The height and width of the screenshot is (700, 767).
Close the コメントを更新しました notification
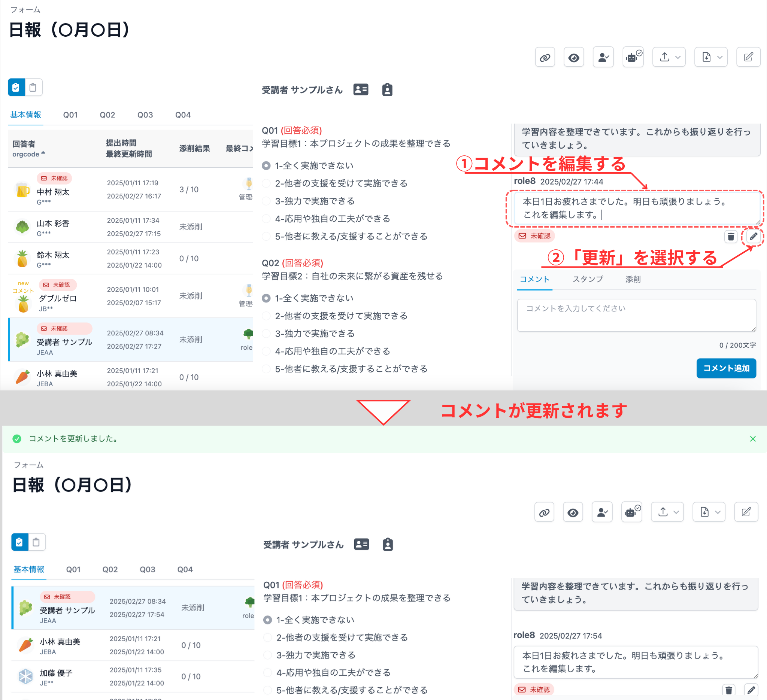(x=752, y=439)
